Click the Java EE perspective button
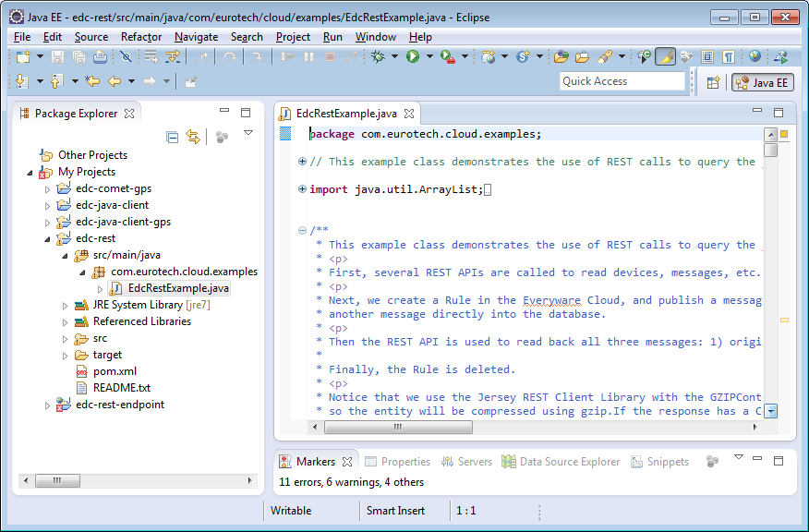This screenshot has width=809, height=532. 763,82
